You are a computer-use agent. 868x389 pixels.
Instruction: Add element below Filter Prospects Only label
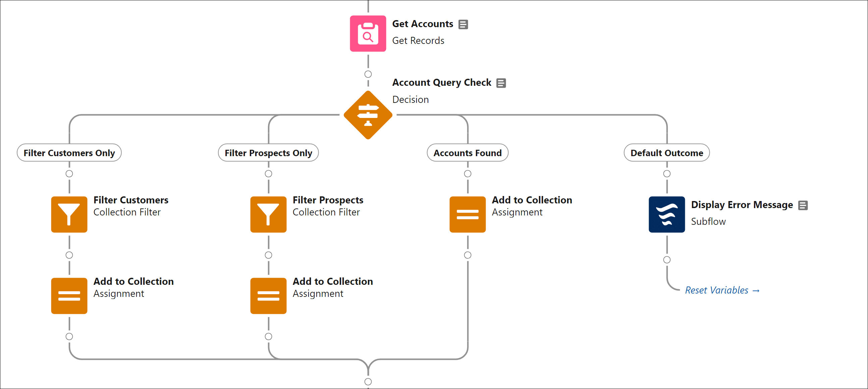[x=268, y=174]
